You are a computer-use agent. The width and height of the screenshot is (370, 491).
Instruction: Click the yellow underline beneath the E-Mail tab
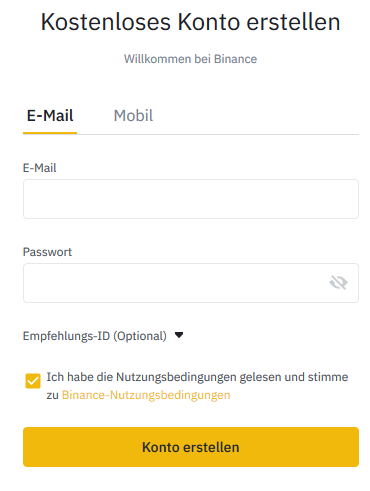(50, 133)
